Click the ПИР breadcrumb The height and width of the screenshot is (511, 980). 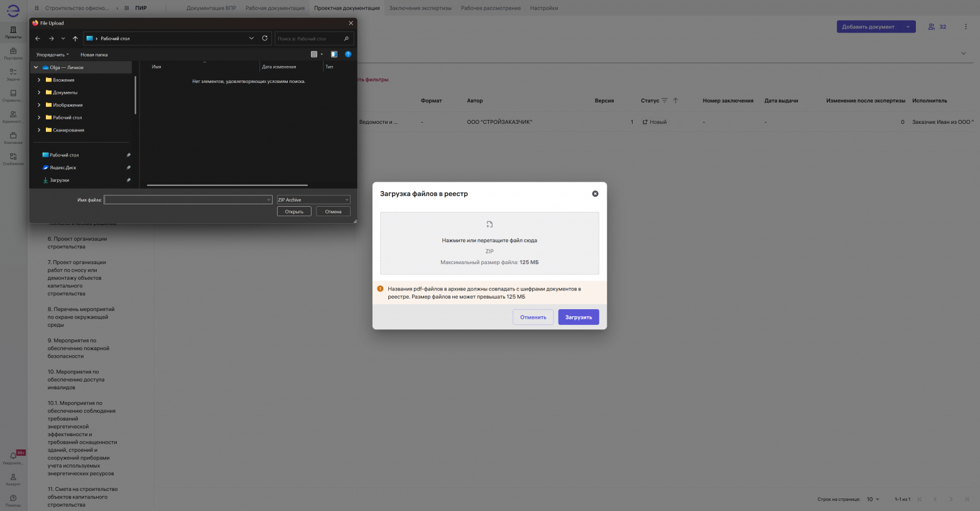click(141, 8)
